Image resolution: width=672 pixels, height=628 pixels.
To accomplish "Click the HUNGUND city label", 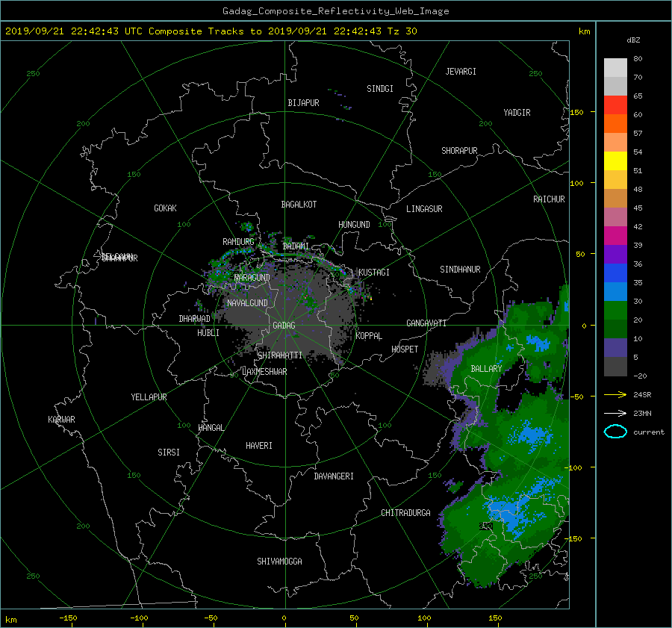I will pyautogui.click(x=354, y=225).
